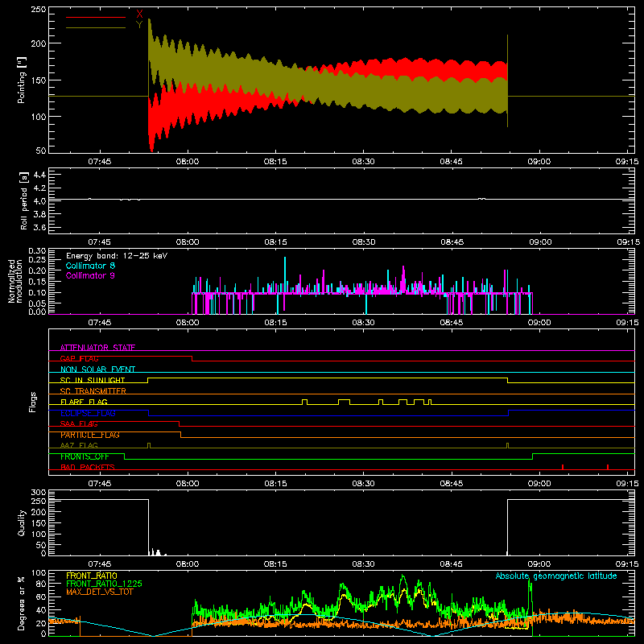Select the Energy band: 12-25 keV annotation
This screenshot has width=644, height=644.
[x=117, y=256]
